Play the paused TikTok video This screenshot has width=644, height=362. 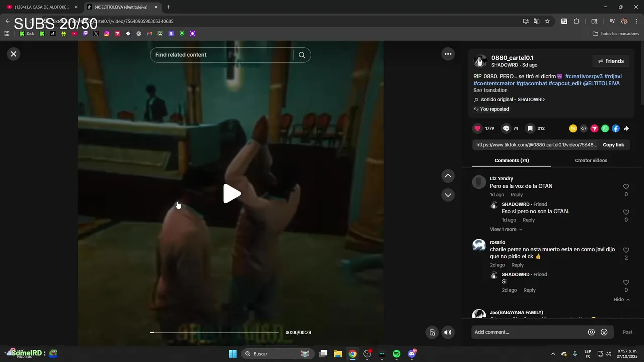tap(232, 194)
